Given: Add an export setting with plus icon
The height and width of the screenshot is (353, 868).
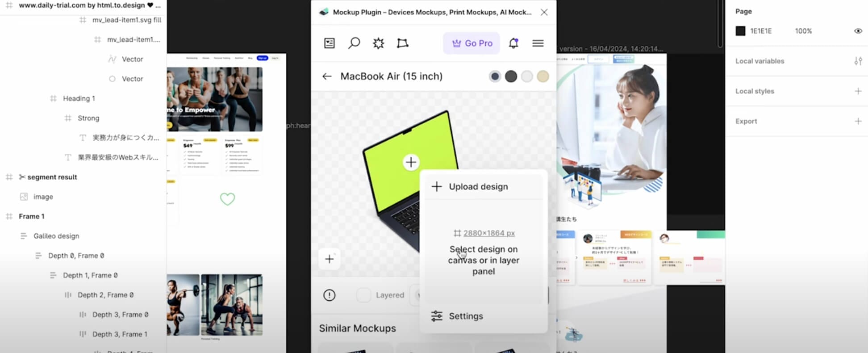Looking at the screenshot, I should pos(858,121).
